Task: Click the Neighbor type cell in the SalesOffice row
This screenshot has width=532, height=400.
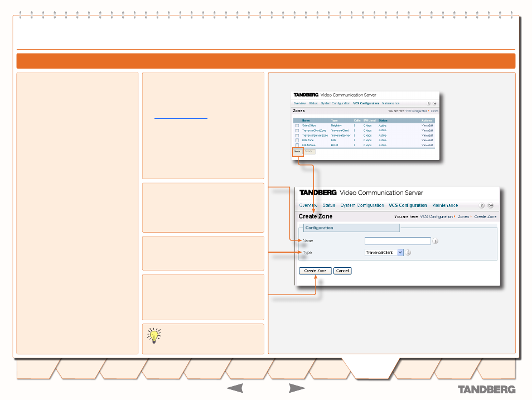Action: pyautogui.click(x=336, y=126)
